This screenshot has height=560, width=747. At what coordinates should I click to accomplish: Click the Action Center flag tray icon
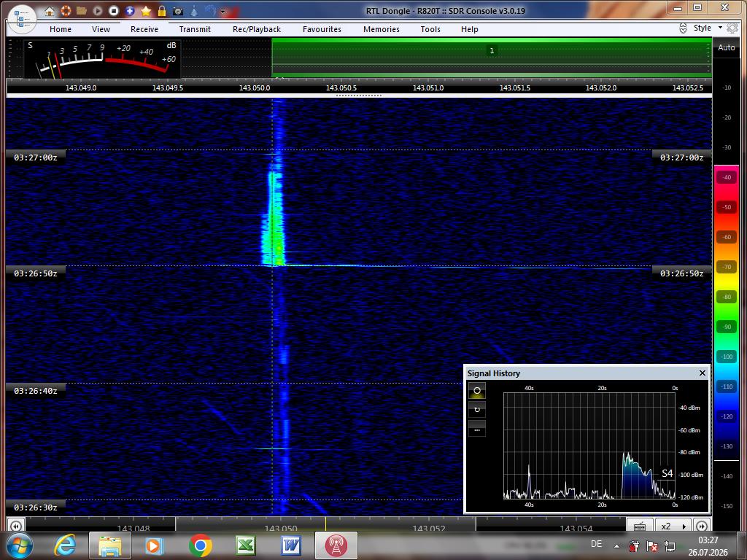coord(651,546)
